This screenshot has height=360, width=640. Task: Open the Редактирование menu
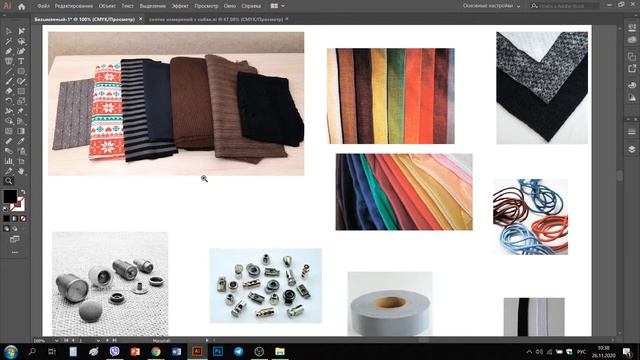[x=74, y=6]
